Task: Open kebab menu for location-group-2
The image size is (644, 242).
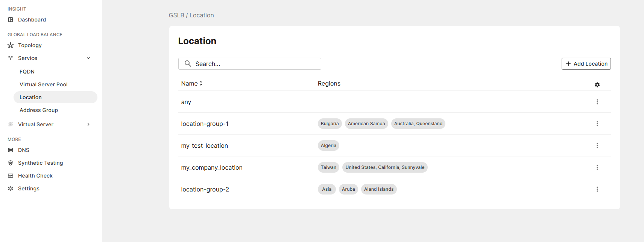Action: pyautogui.click(x=597, y=189)
